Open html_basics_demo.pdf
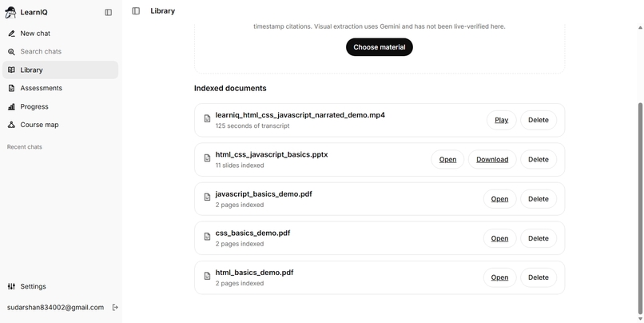The width and height of the screenshot is (644, 323). click(500, 277)
